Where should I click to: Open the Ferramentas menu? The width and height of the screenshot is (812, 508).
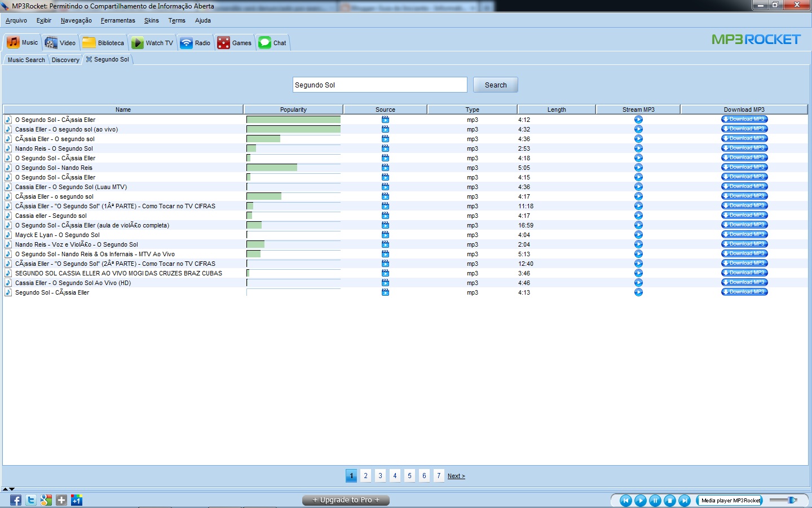pos(118,20)
